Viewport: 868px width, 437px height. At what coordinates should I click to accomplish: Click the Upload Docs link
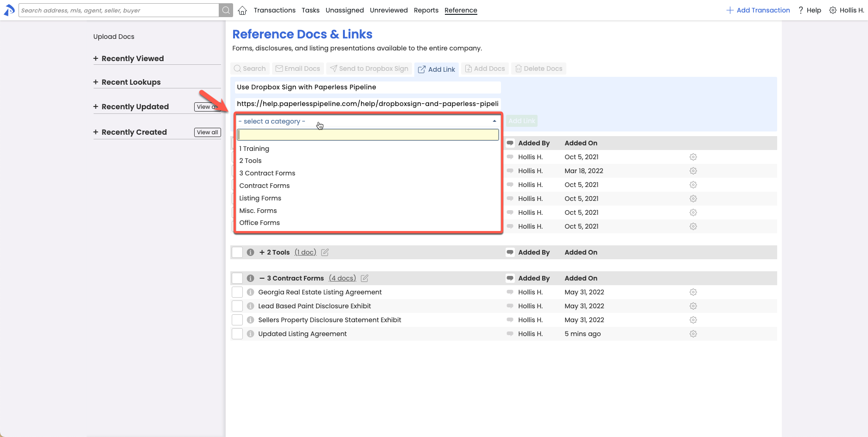click(x=114, y=37)
